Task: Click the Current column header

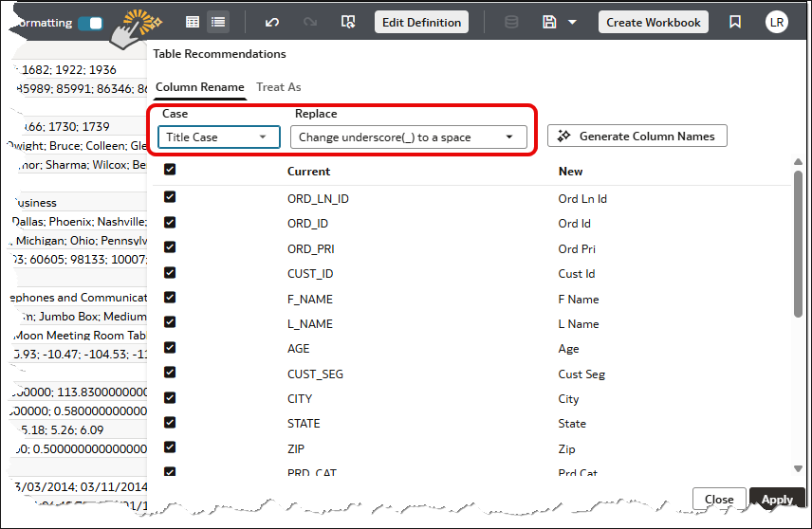Action: coord(308,172)
